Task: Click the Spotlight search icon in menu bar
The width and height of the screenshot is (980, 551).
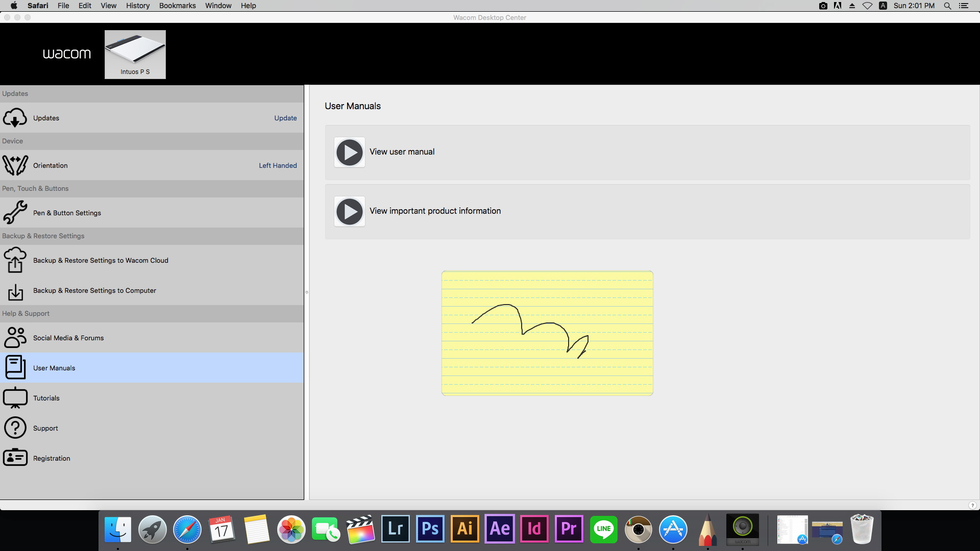Action: 947,6
